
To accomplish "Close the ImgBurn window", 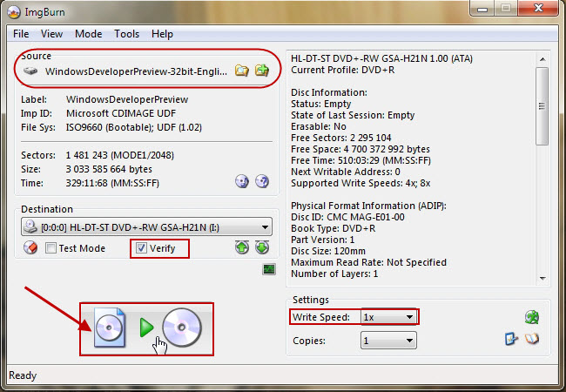I will [538, 8].
